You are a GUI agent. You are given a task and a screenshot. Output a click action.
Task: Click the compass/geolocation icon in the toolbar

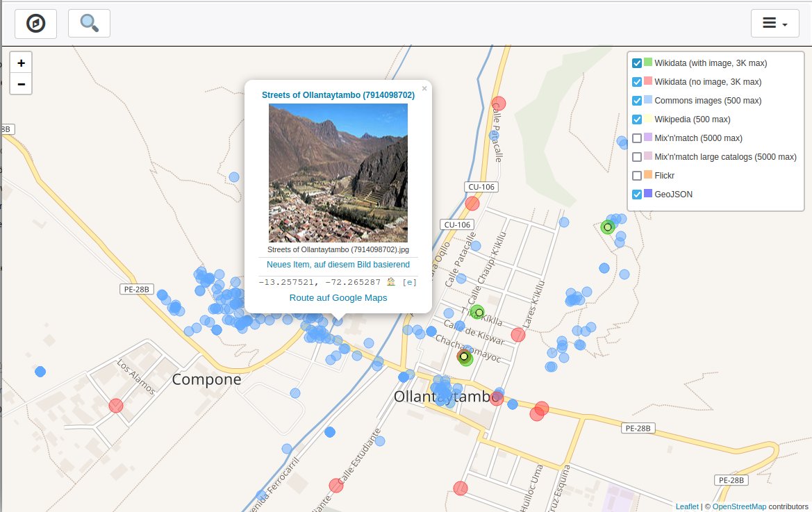(35, 23)
